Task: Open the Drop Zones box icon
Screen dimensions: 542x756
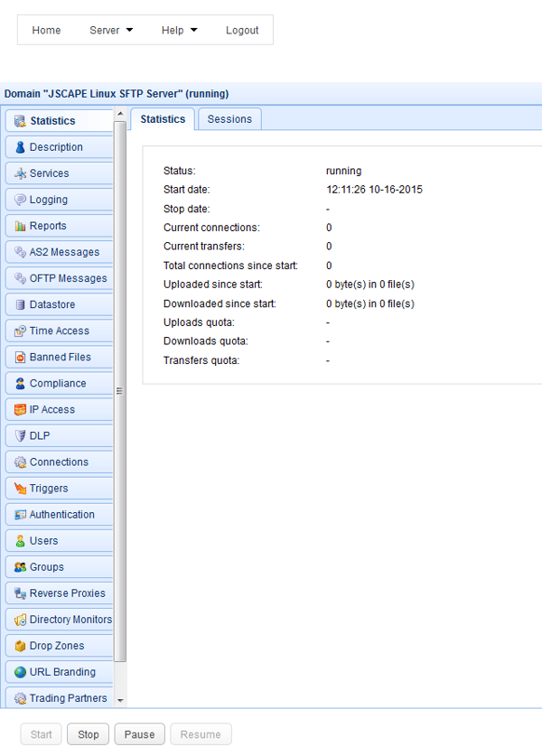Action: [20, 646]
